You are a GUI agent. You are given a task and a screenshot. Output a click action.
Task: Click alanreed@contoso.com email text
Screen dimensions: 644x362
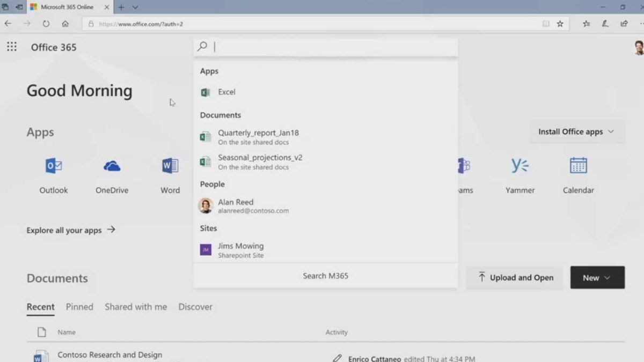click(x=253, y=211)
